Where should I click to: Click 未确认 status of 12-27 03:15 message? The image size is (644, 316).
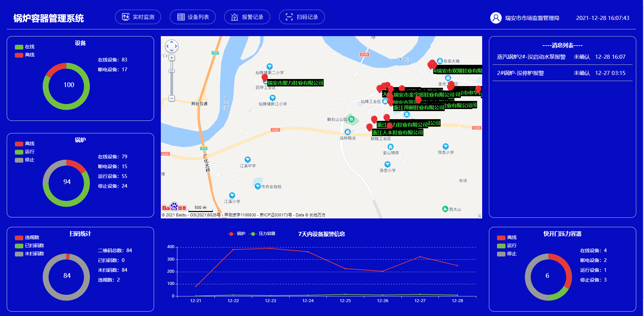582,73
